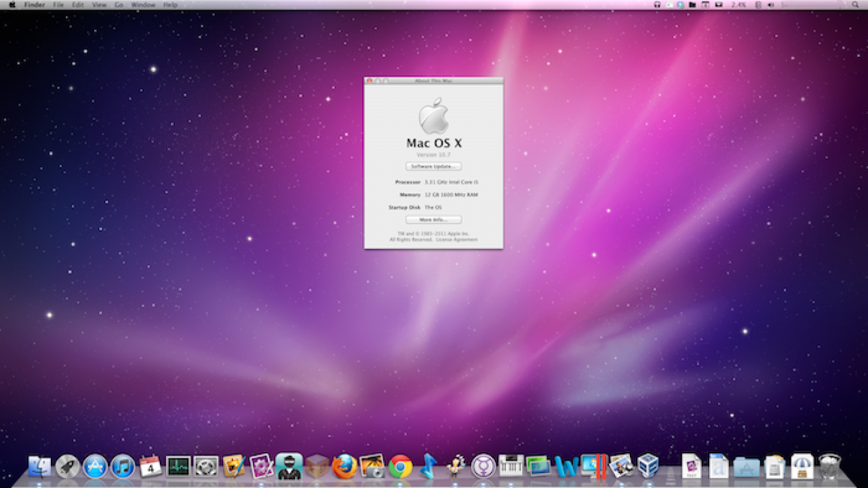Click the 2.4% status menu item
This screenshot has height=488, width=868.
coord(738,5)
